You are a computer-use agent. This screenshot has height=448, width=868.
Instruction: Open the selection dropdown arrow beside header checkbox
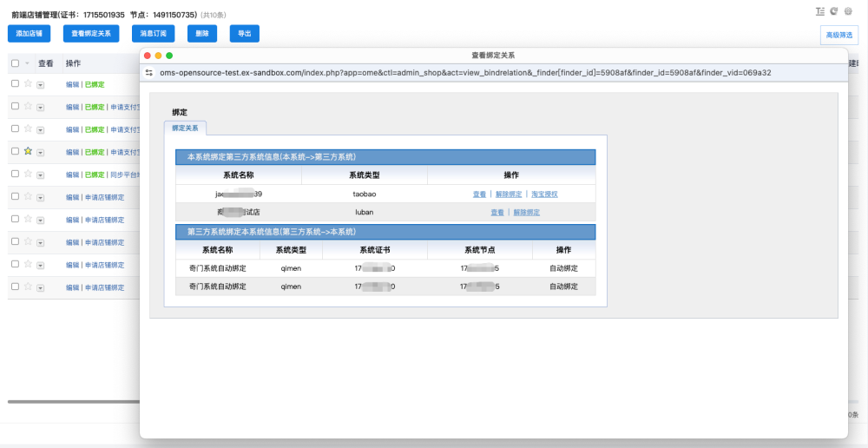(27, 63)
